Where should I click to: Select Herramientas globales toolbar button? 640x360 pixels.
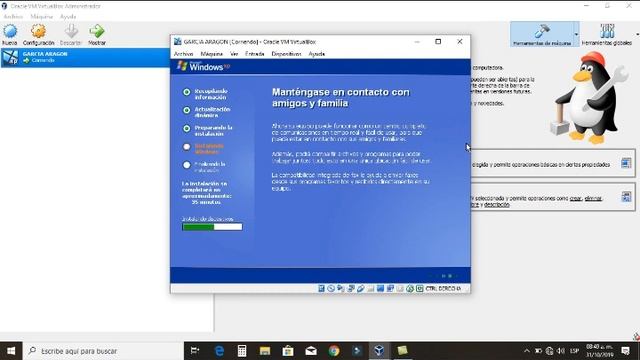(x=607, y=34)
